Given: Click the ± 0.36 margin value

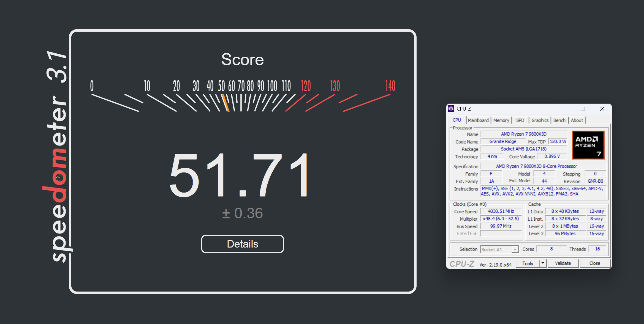Looking at the screenshot, I should pyautogui.click(x=242, y=213).
